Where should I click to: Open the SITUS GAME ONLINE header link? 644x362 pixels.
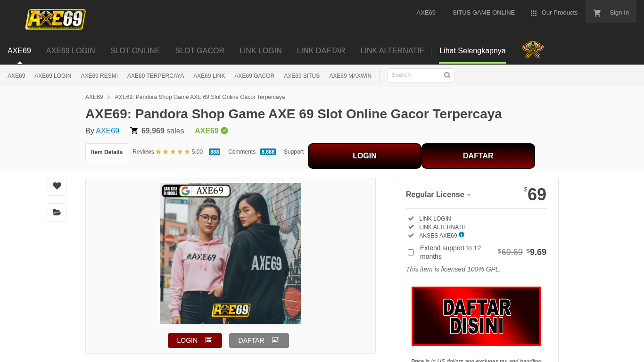[484, 13]
